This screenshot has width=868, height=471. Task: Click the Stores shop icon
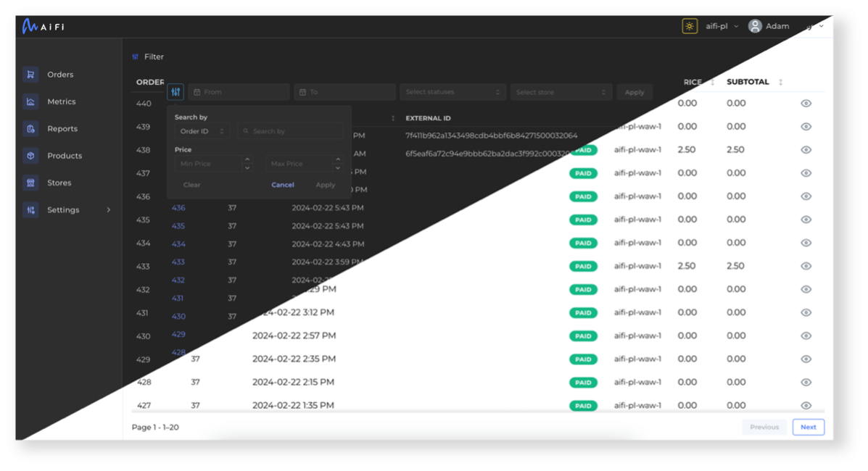[x=30, y=183]
